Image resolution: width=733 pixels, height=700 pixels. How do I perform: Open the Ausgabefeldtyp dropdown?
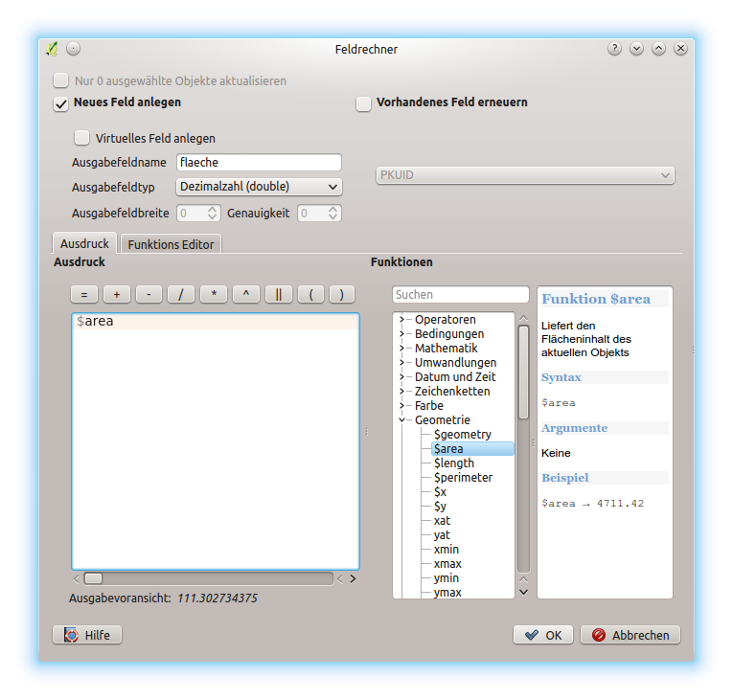coord(259,187)
